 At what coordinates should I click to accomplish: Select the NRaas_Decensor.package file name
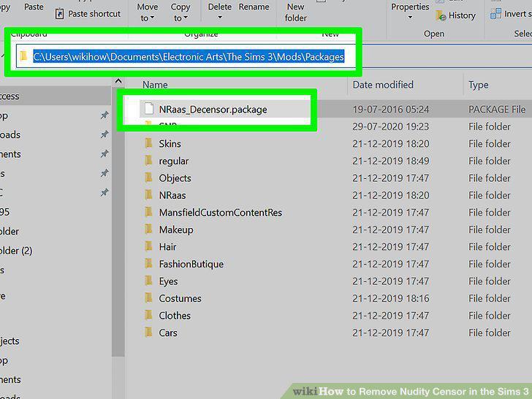(213, 110)
